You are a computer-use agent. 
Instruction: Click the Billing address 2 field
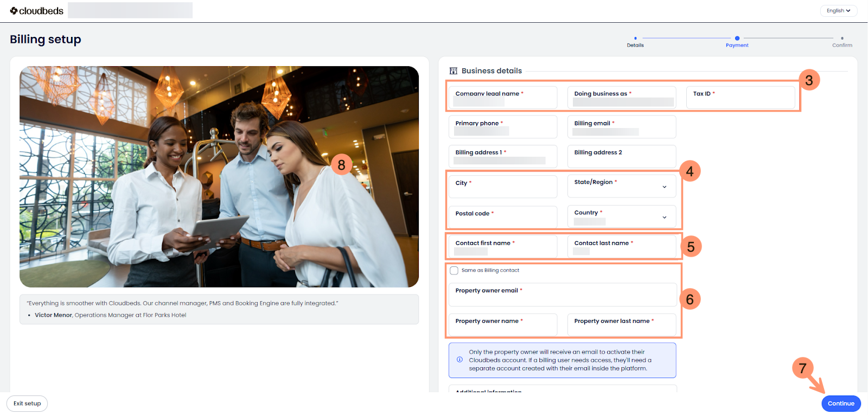tap(621, 157)
